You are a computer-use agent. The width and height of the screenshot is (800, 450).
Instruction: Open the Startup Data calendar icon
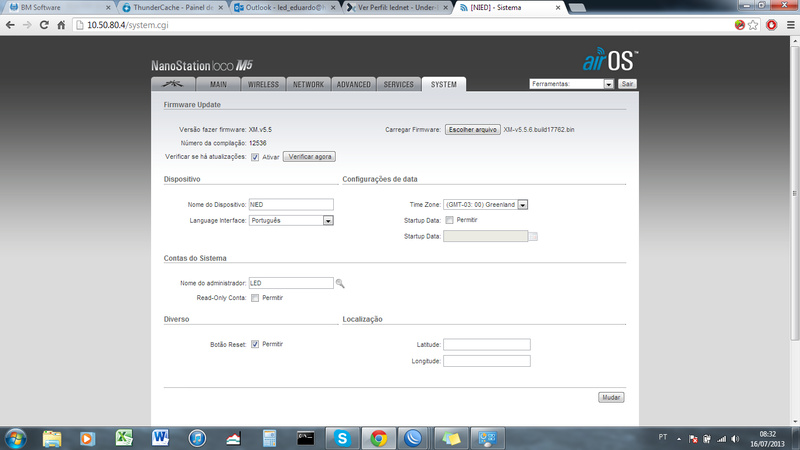click(x=533, y=236)
